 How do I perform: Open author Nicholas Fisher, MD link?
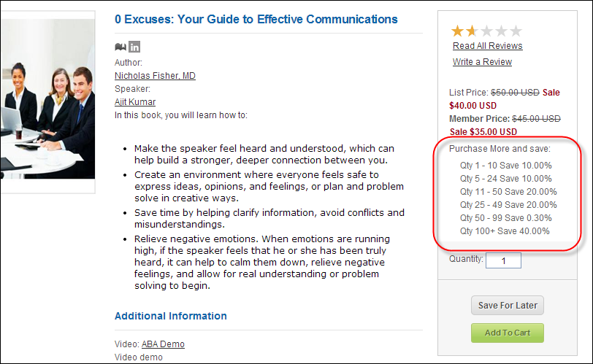pyautogui.click(x=155, y=76)
